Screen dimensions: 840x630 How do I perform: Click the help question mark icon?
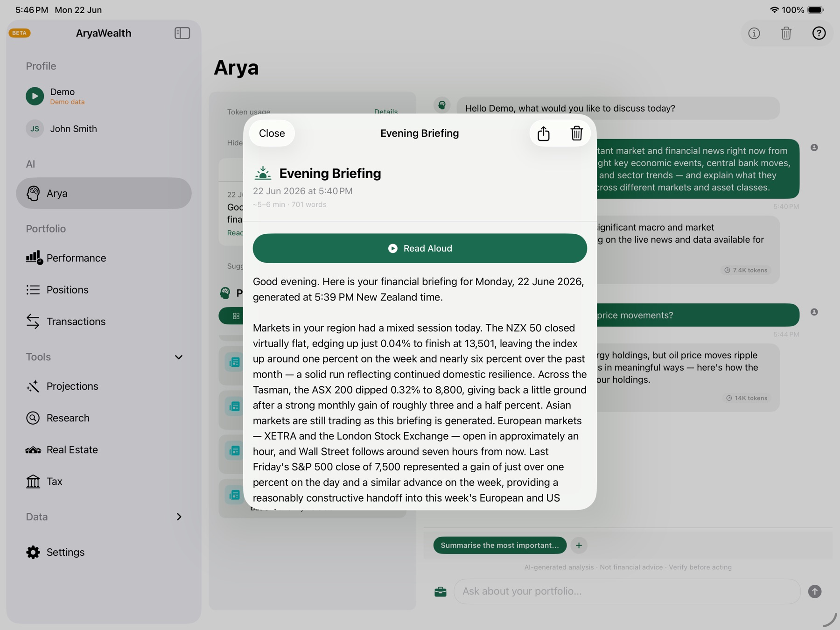819,33
